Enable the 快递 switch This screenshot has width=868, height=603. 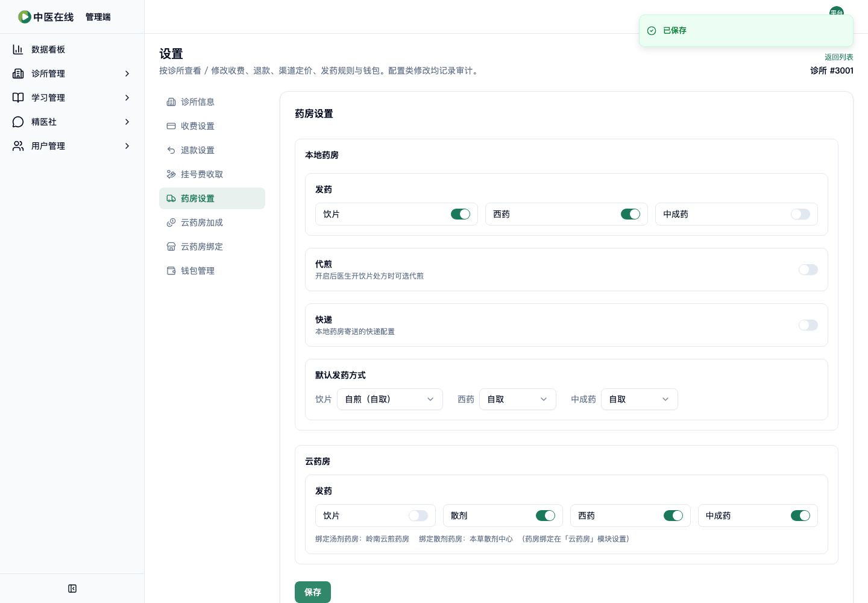tap(808, 325)
